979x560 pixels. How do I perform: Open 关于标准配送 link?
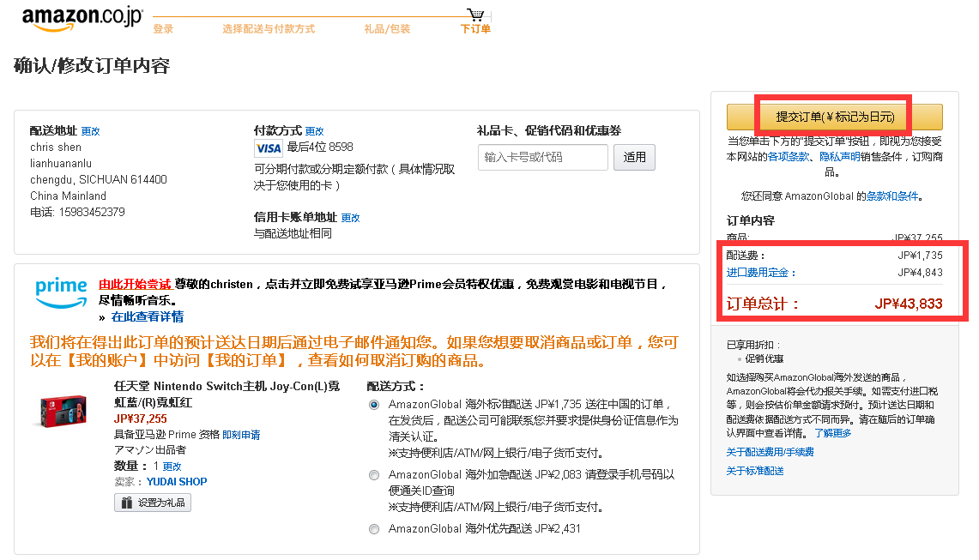[755, 471]
